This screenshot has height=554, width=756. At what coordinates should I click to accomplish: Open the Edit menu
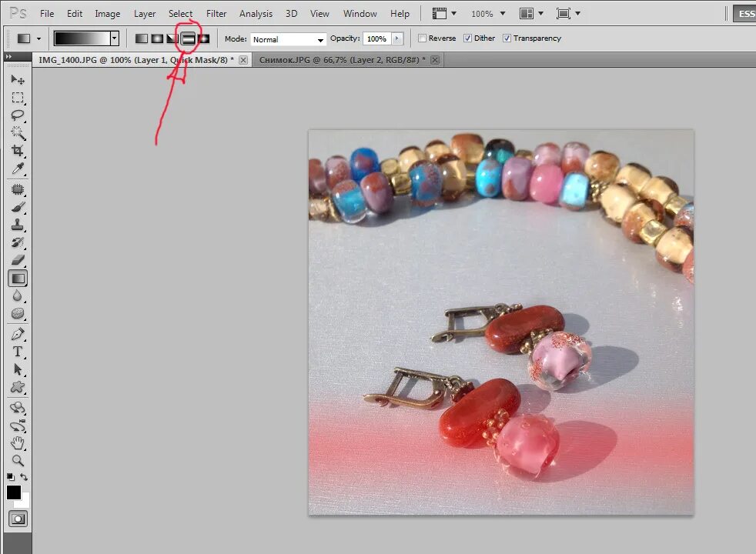[x=75, y=14]
